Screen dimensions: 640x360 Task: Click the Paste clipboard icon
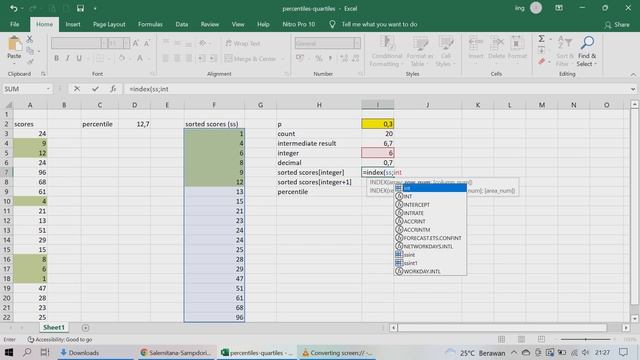pos(14,44)
